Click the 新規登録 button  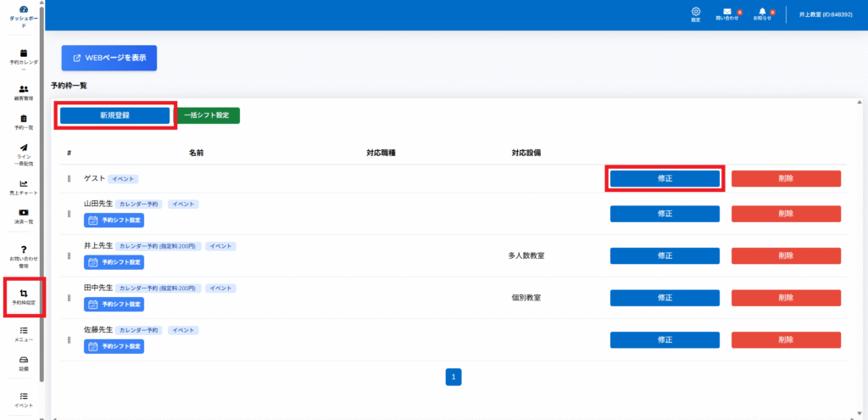coord(114,115)
